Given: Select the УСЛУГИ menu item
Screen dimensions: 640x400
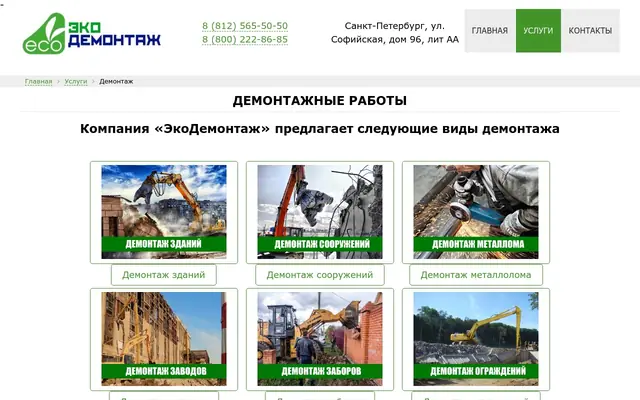Looking at the screenshot, I should point(538,31).
